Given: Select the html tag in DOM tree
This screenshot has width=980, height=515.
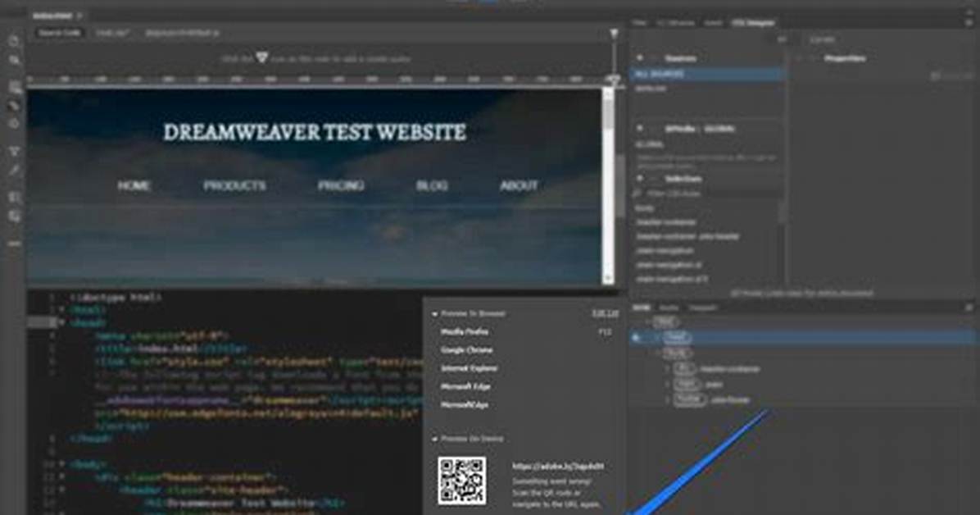Looking at the screenshot, I should click(x=665, y=322).
